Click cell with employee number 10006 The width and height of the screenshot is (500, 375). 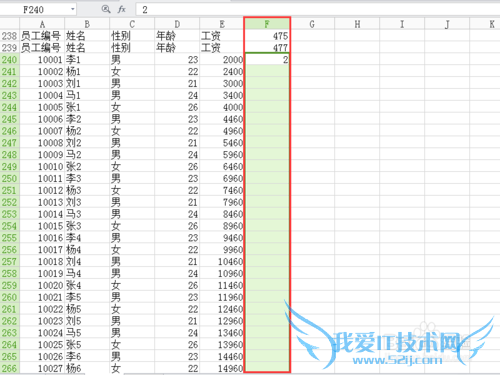click(42, 119)
